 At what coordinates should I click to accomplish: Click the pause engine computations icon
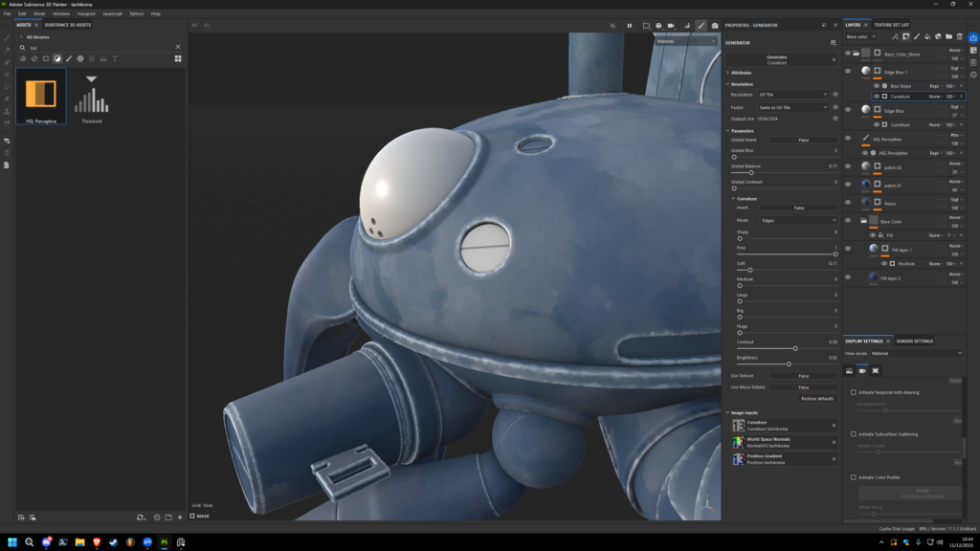(629, 25)
